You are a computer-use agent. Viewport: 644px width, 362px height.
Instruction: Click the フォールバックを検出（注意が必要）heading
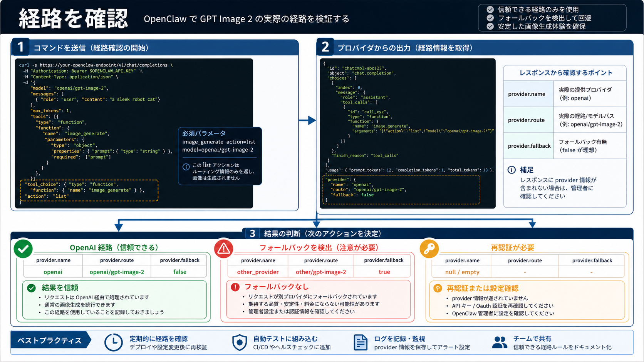click(x=319, y=247)
